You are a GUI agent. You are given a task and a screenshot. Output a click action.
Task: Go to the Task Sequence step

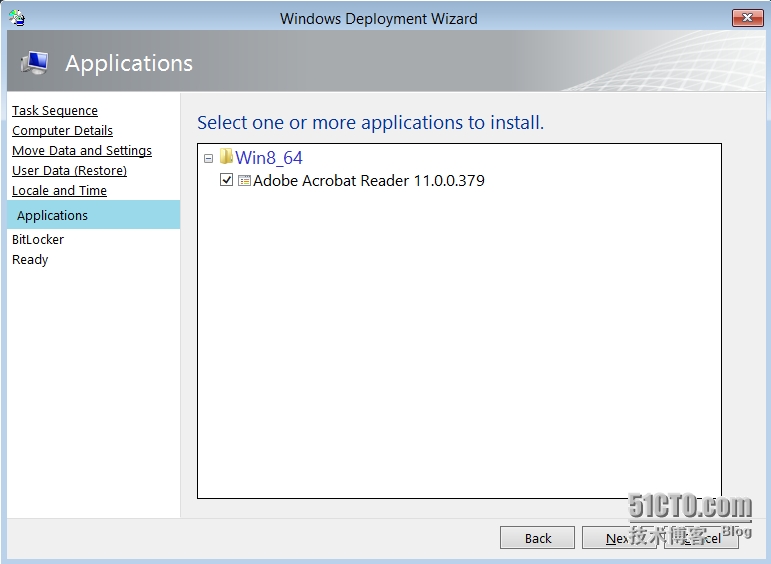pos(55,111)
